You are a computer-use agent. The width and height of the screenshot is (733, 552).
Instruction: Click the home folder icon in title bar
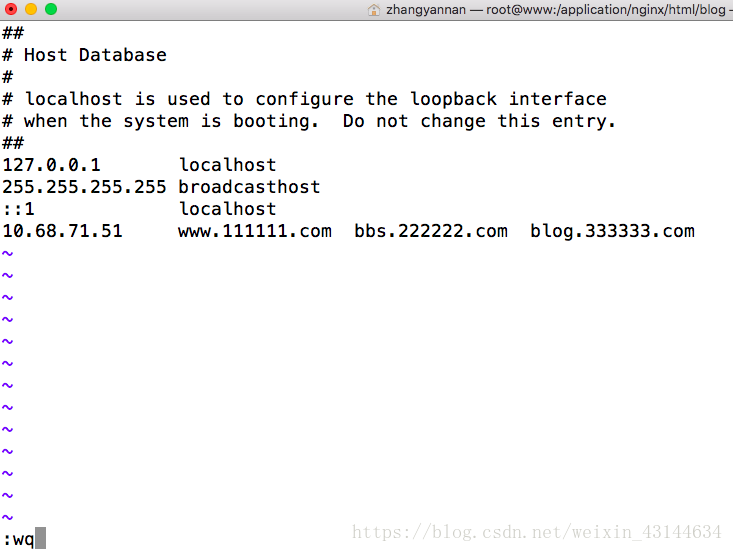(x=374, y=10)
